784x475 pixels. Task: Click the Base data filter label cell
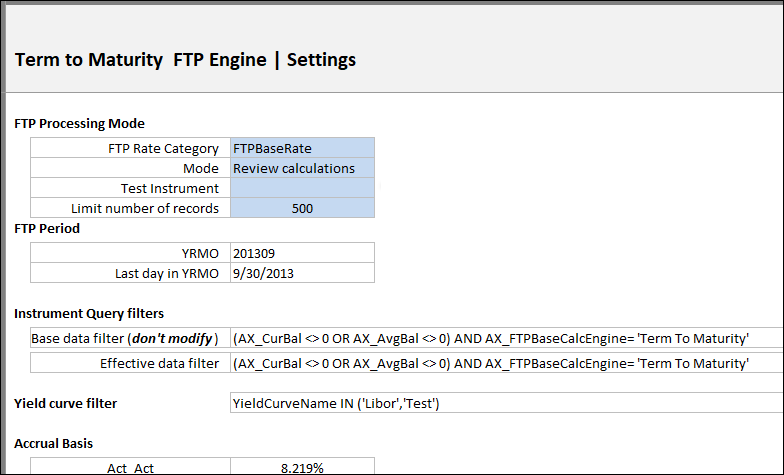coord(130,338)
